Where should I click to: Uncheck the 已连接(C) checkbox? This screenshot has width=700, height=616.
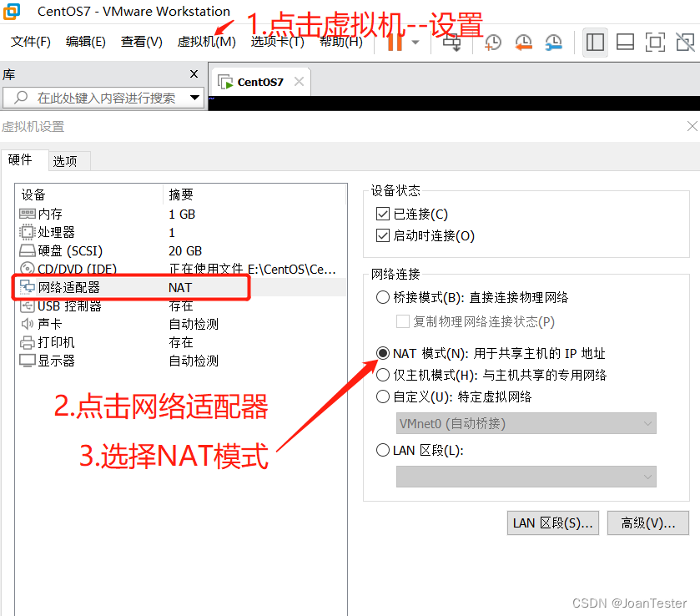coord(383,215)
